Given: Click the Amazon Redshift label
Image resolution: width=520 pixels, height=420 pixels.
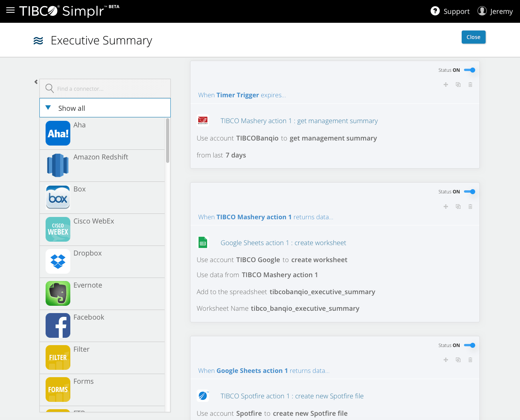Looking at the screenshot, I should (x=101, y=157).
